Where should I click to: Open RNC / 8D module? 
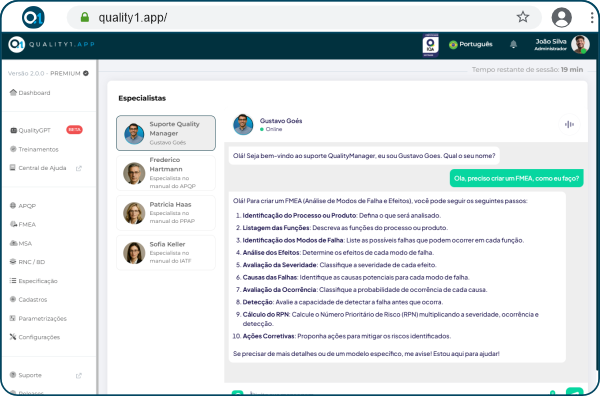click(x=27, y=262)
